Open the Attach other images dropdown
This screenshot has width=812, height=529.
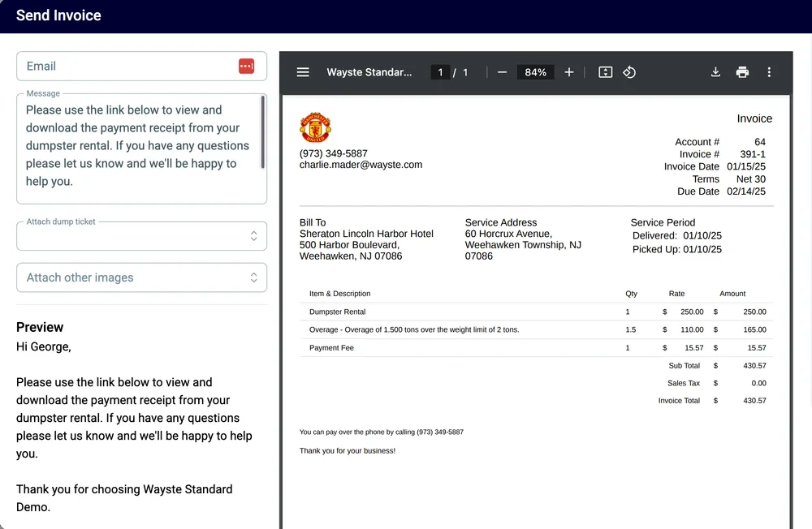tap(253, 277)
